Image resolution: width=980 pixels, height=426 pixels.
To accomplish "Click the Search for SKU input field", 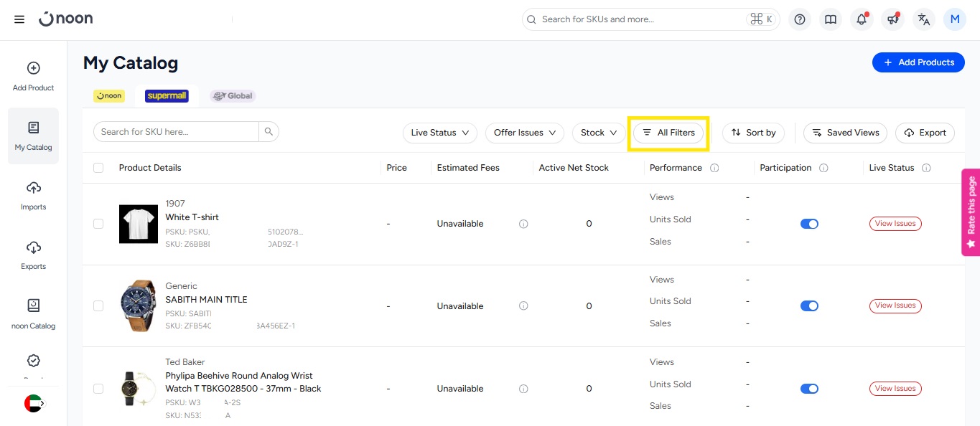I will (176, 132).
